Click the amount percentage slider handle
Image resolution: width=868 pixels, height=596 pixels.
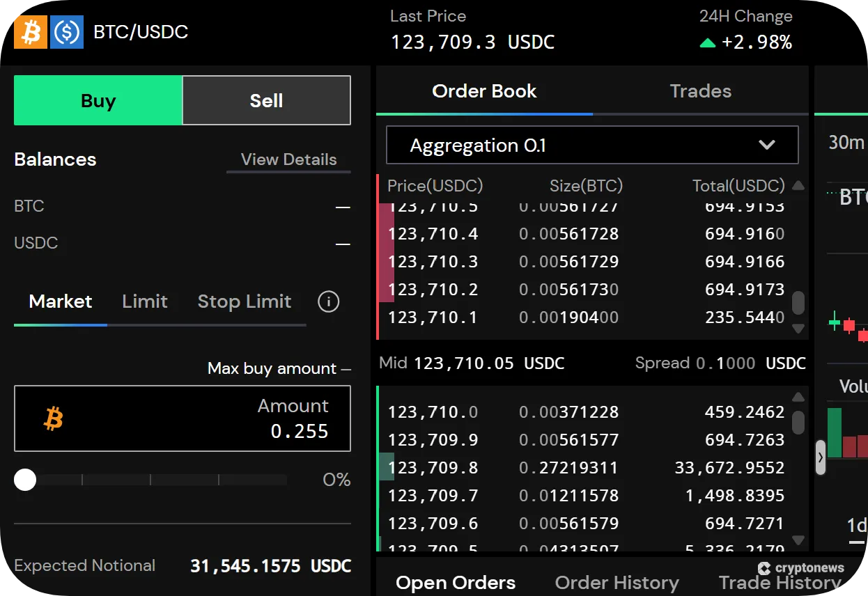pyautogui.click(x=26, y=480)
